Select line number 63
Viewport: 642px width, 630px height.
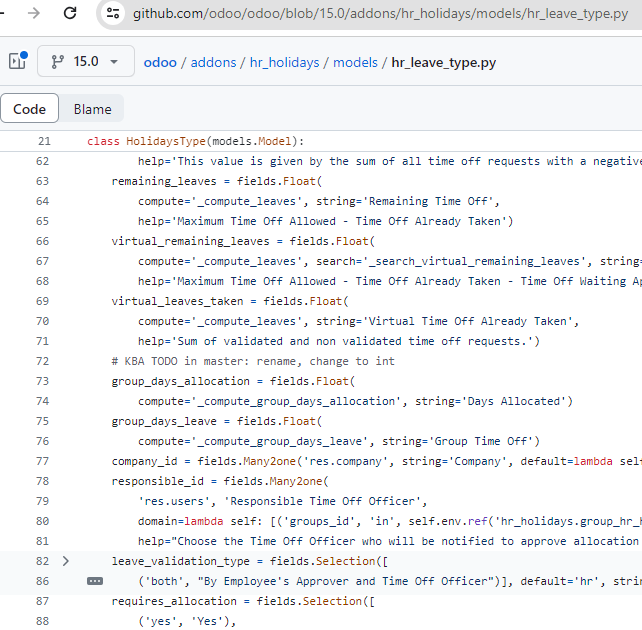point(43,181)
